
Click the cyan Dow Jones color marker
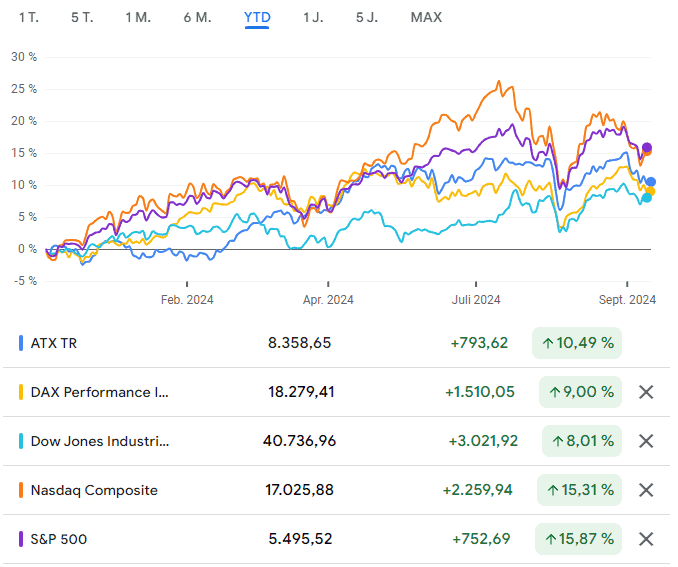tap(21, 441)
